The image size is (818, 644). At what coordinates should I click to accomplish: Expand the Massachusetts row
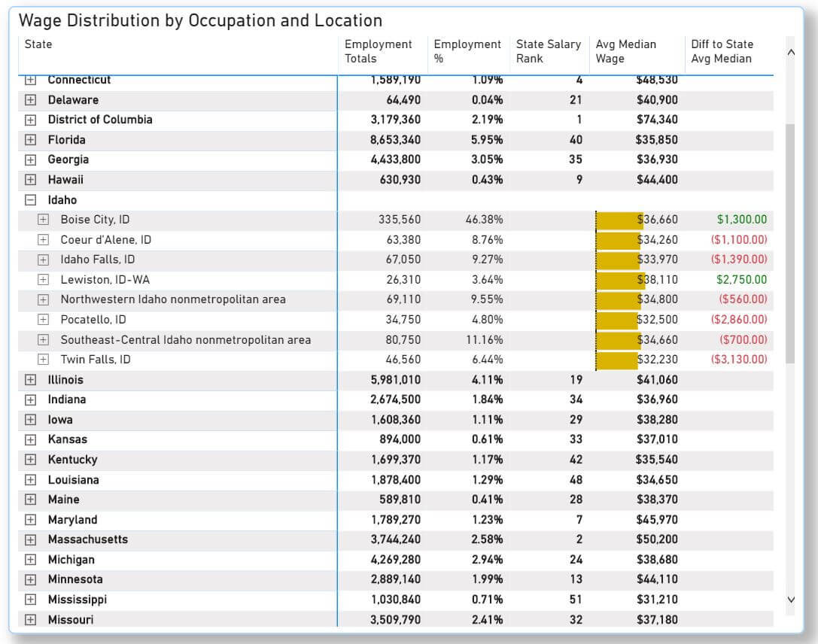click(31, 539)
